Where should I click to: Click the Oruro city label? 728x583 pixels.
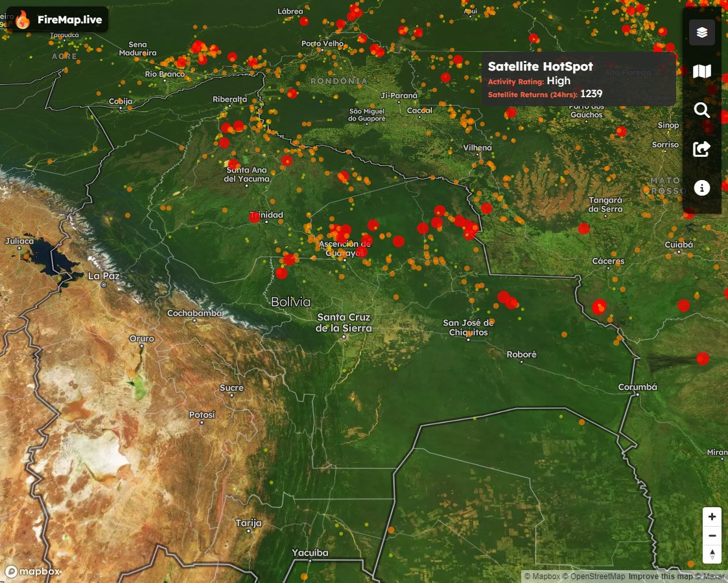click(141, 339)
